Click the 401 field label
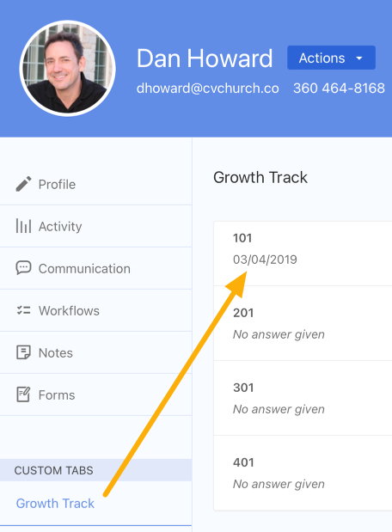This screenshot has height=532, width=392. coord(243,462)
